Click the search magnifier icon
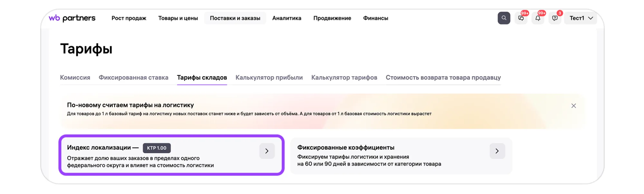The width and height of the screenshot is (644, 194). coord(504,18)
